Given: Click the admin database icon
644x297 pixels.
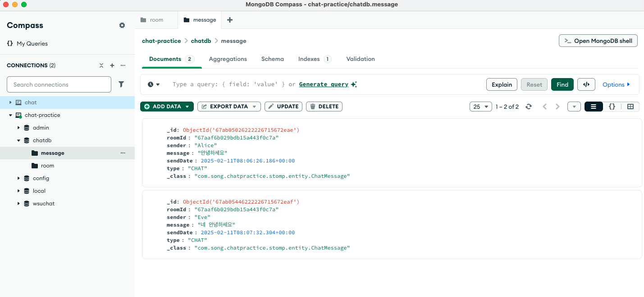Looking at the screenshot, I should (x=27, y=128).
